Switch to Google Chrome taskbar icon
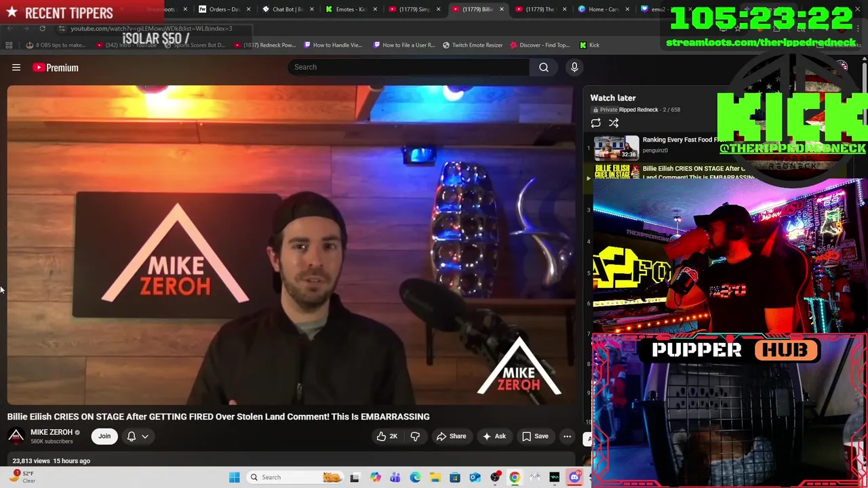 (x=515, y=477)
